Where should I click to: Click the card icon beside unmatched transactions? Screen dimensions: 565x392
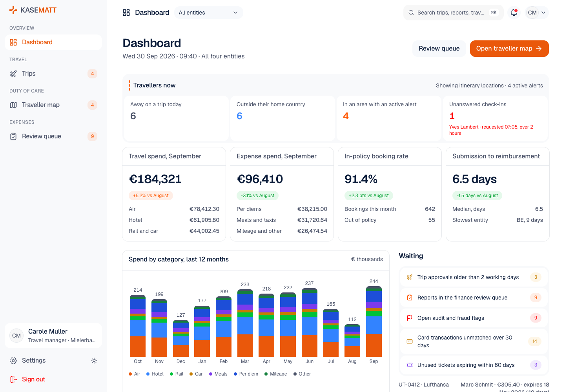pos(410,341)
